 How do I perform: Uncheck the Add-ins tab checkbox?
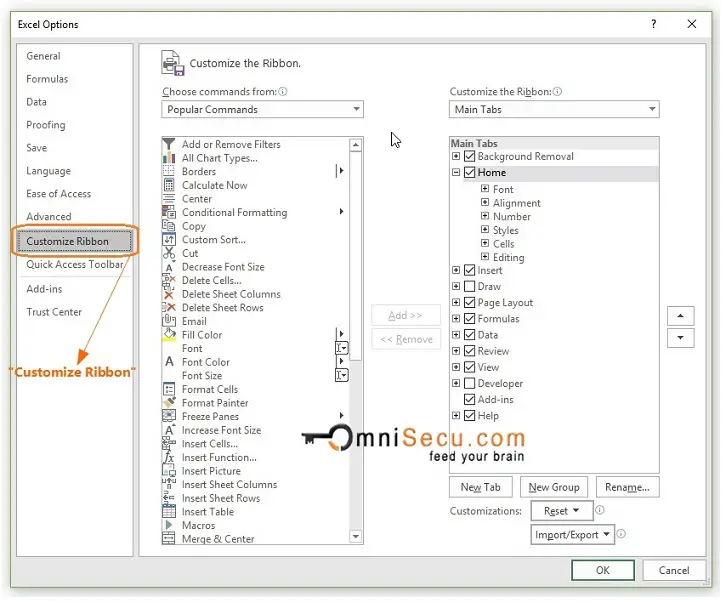(469, 399)
